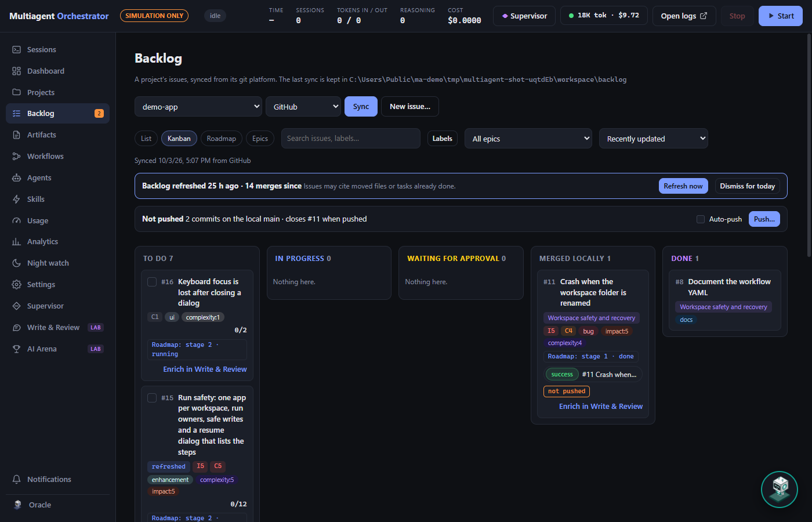
Task: Switch to the List view tab
Action: (146, 139)
